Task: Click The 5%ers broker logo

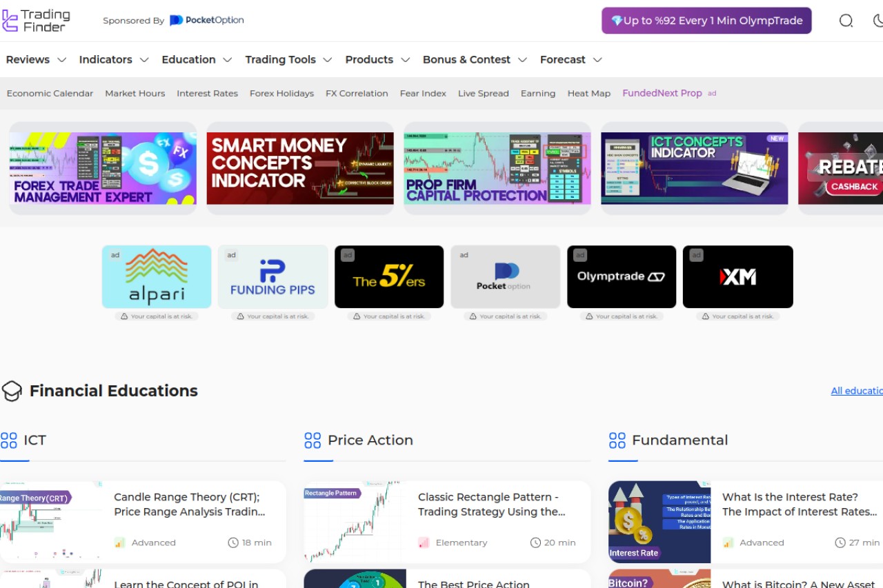Action: 389,276
